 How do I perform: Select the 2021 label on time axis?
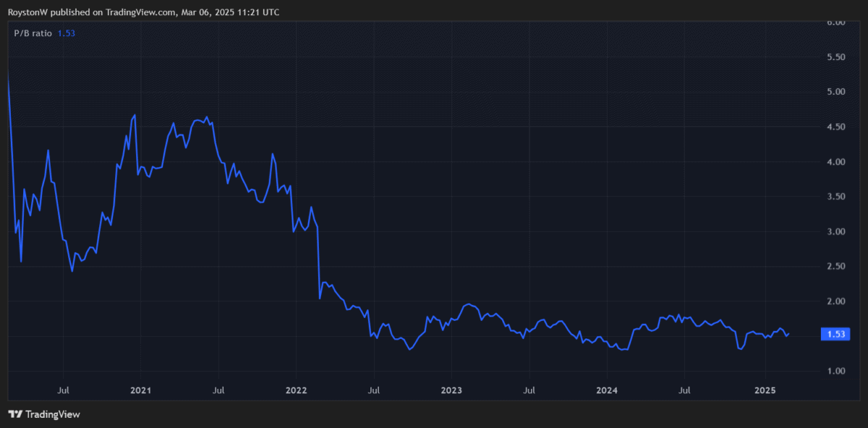pyautogui.click(x=140, y=390)
